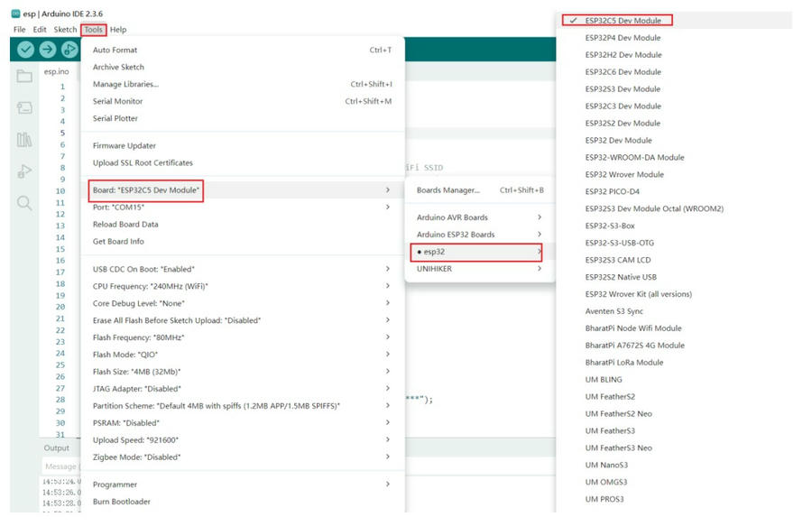Expand the Board "ESP32C5 Dev Module" submenu
The image size is (812, 526).
(x=243, y=190)
